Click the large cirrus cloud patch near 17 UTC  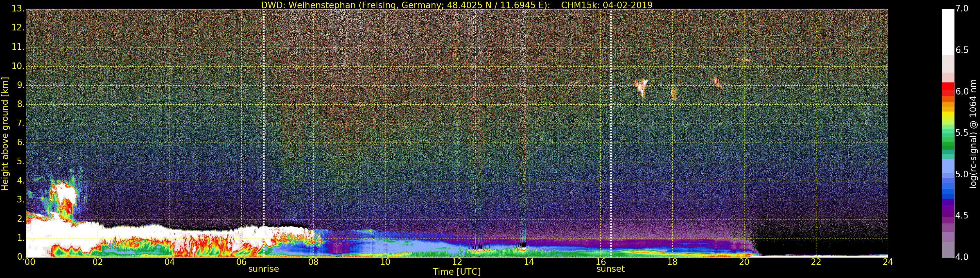(x=642, y=87)
